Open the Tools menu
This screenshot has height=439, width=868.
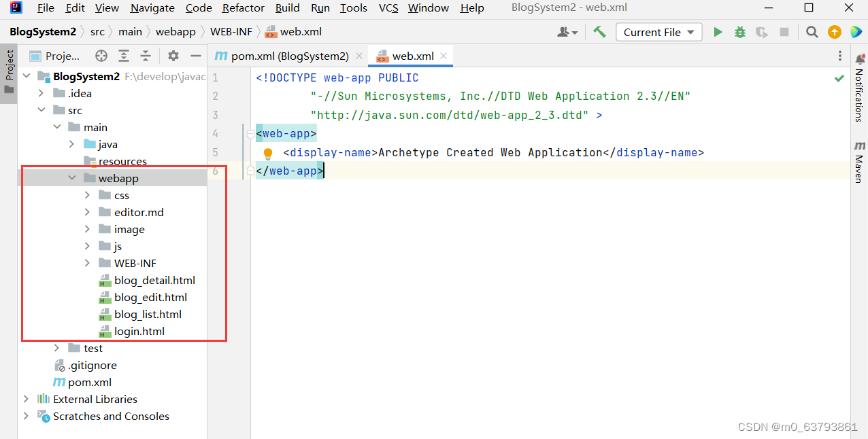(x=354, y=8)
